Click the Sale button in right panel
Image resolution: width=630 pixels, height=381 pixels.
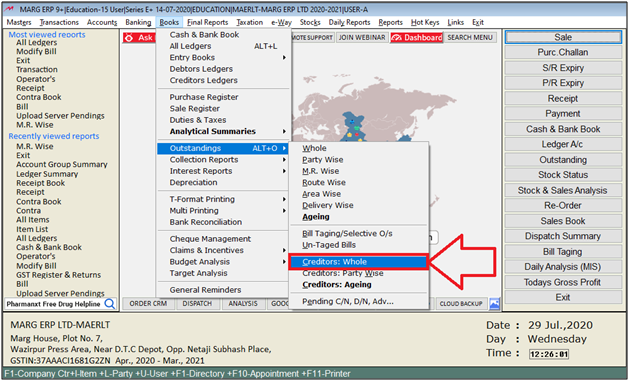pos(563,37)
